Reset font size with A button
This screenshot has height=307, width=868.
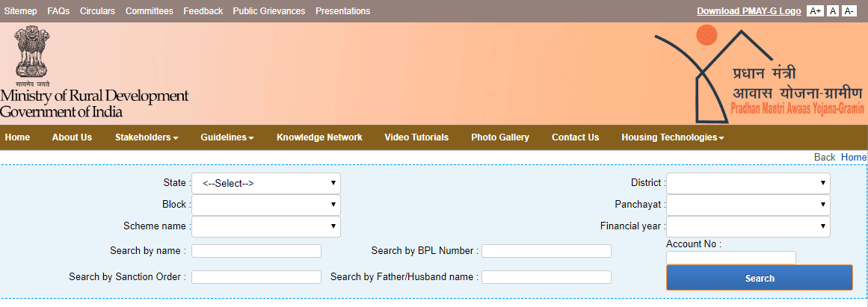click(832, 11)
